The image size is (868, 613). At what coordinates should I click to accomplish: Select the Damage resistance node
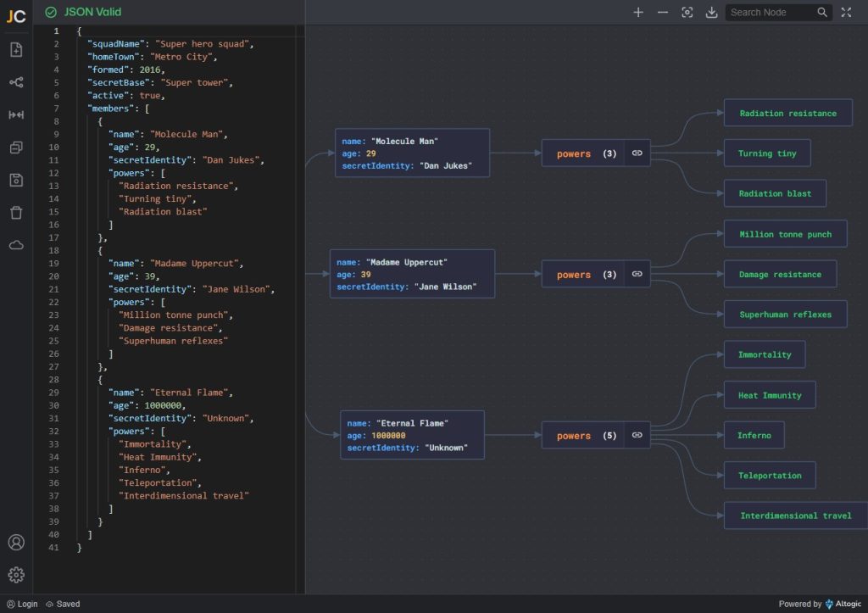(780, 274)
